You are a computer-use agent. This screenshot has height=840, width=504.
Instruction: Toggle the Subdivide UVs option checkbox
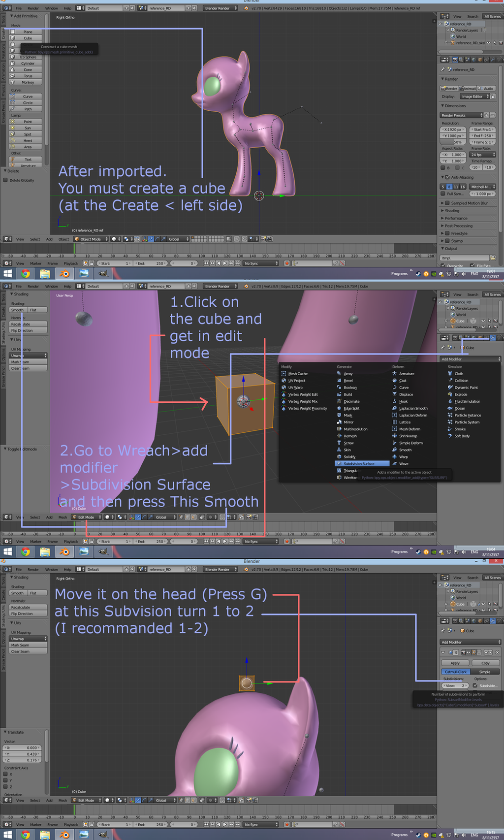pos(475,685)
